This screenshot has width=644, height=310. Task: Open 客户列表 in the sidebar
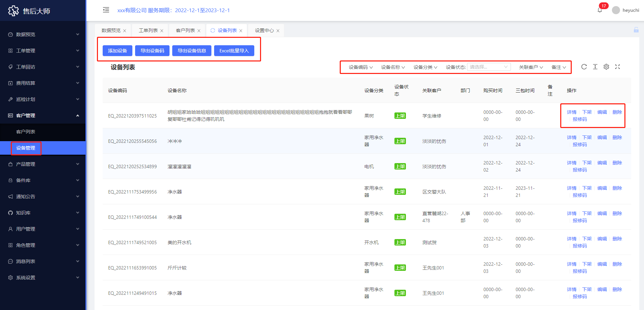[26, 132]
